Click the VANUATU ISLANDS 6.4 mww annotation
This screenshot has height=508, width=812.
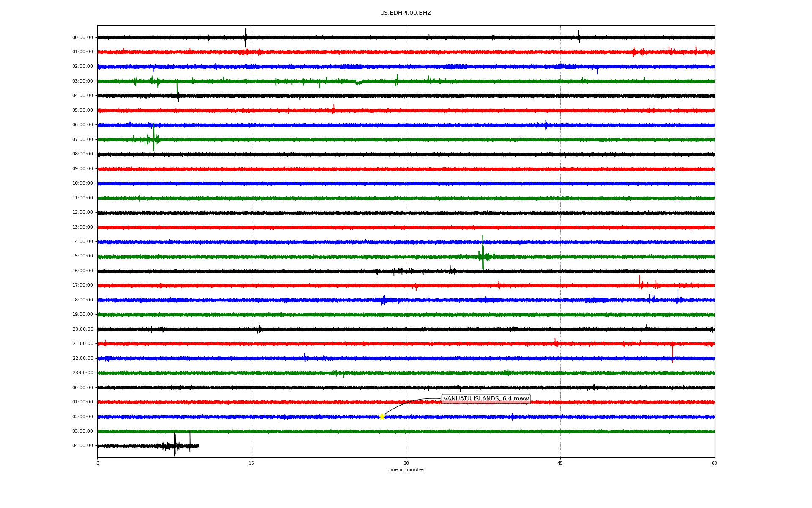pos(486,398)
